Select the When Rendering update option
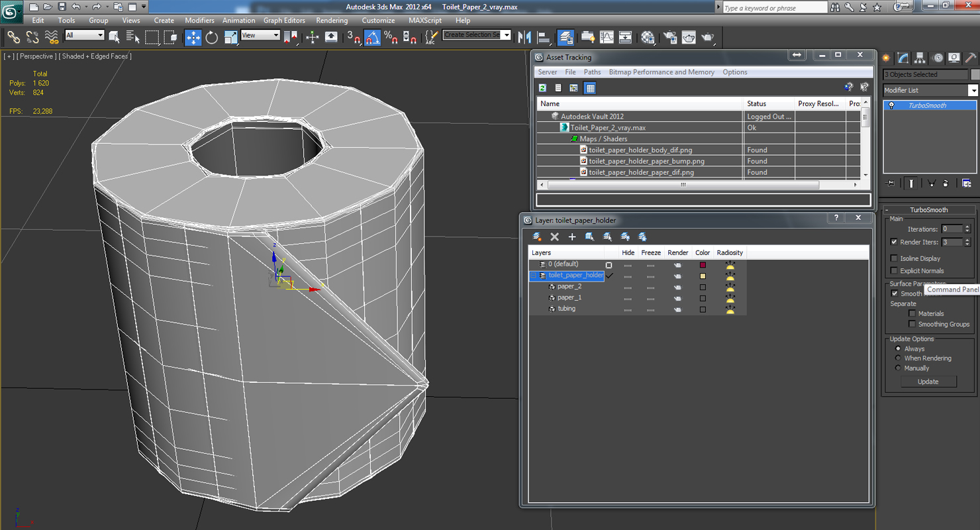Viewport: 980px width, 530px height. click(898, 358)
